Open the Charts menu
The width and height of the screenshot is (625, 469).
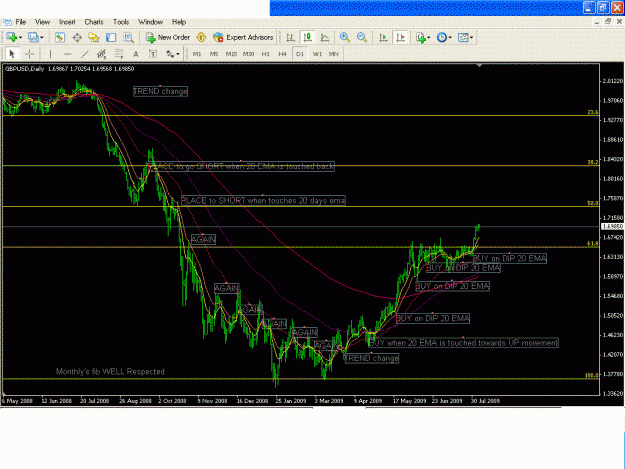coord(94,22)
